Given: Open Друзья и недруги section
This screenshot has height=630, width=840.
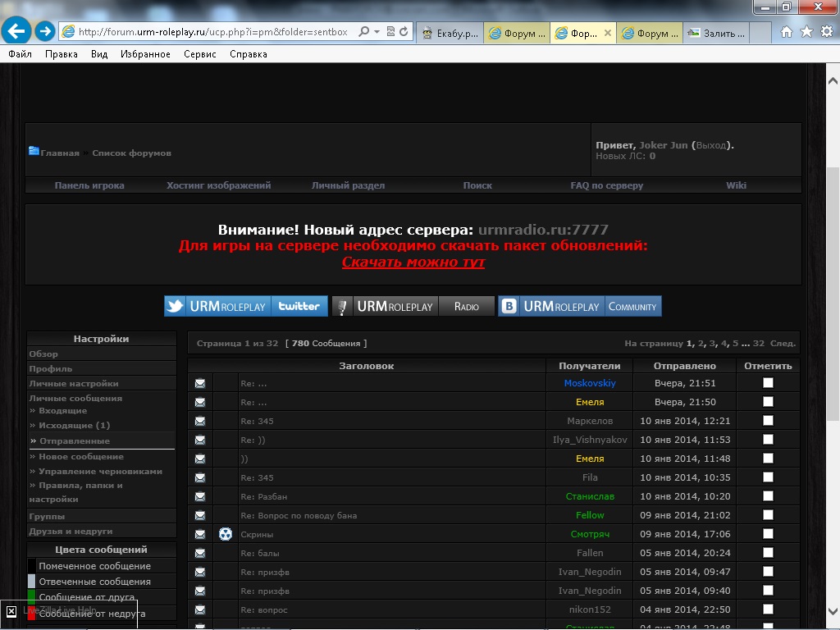Looking at the screenshot, I should [71, 532].
